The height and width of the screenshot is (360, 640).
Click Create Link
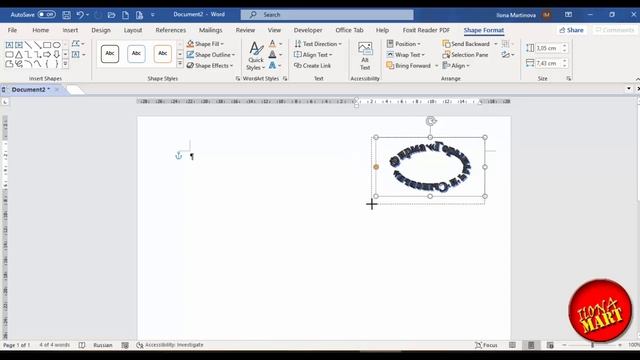[312, 66]
